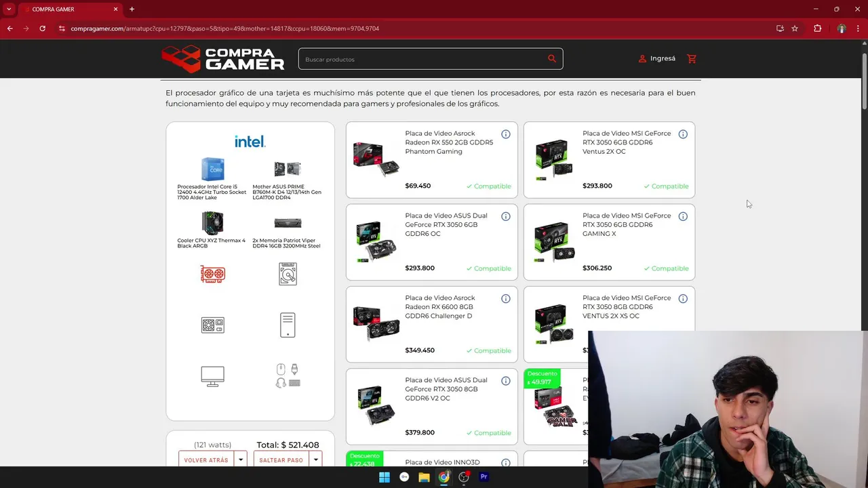Open info for the INNO3D video card
The image size is (868, 488).
506,462
